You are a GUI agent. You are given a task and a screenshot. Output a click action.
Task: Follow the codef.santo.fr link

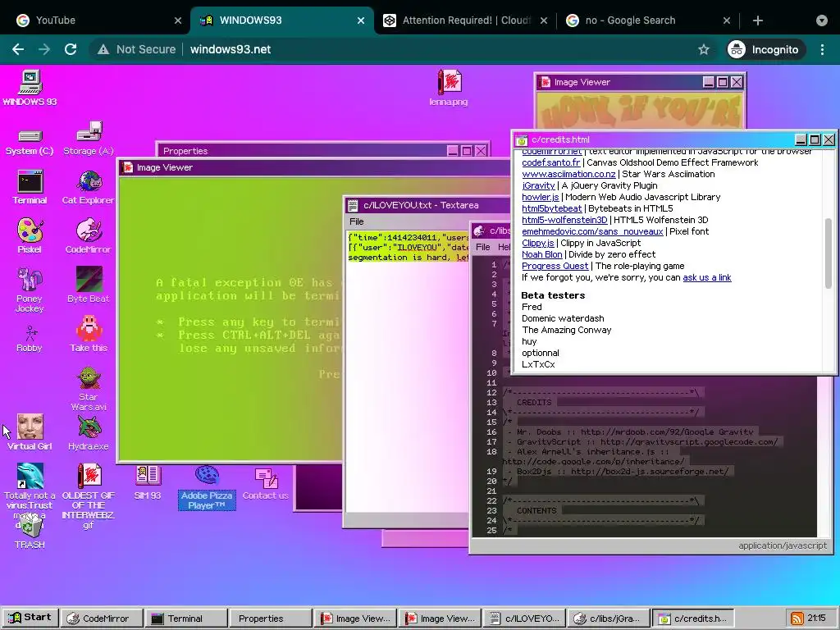pyautogui.click(x=550, y=162)
